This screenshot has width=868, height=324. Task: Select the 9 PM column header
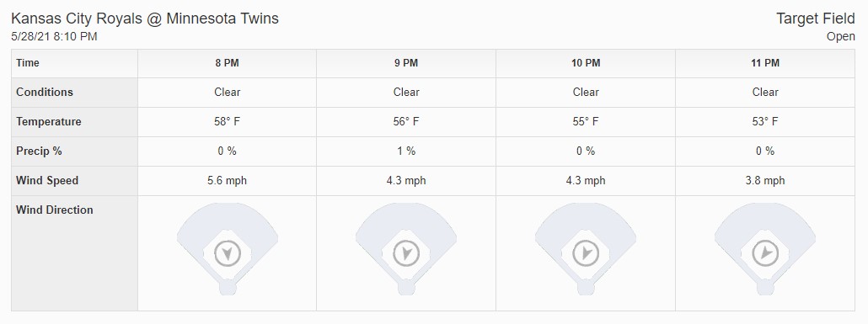tap(406, 63)
